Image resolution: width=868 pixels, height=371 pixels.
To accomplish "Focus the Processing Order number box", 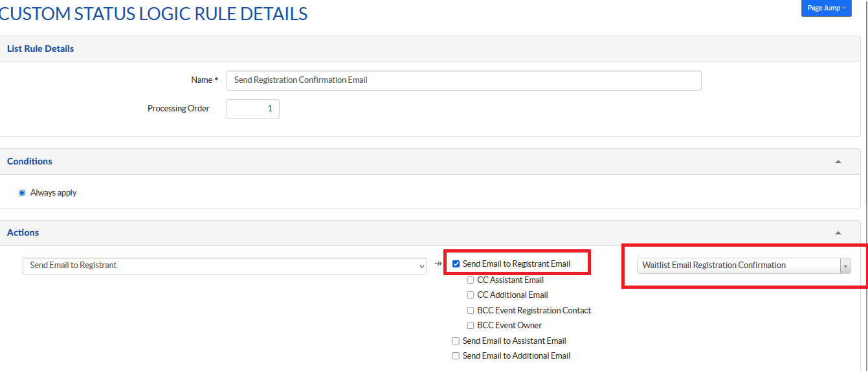I will [x=253, y=109].
